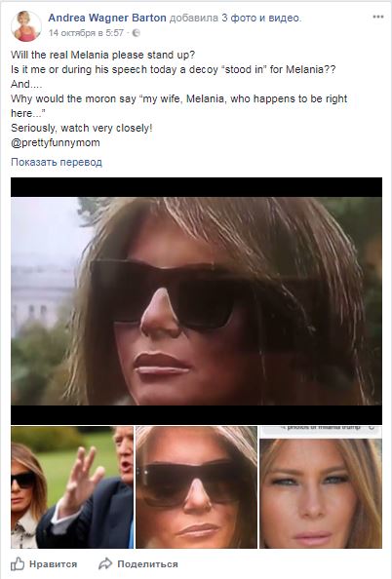Open the middle sunglasses close-up photo
Screen dimensions: 392x579
coord(197,487)
